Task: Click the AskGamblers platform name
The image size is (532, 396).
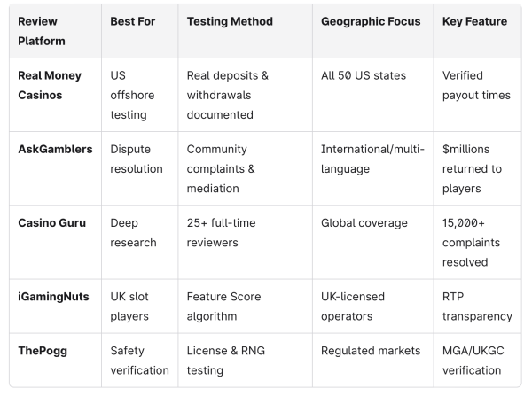Action: click(55, 149)
